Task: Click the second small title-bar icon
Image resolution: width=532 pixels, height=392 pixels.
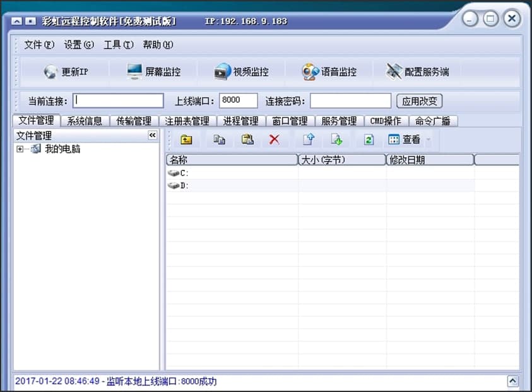Action: (x=30, y=21)
